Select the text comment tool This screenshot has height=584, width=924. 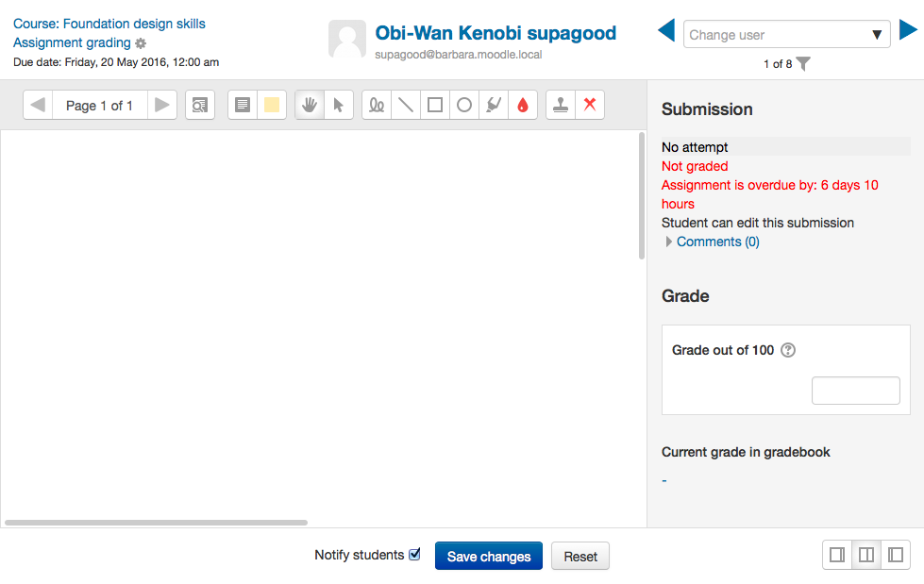click(243, 106)
